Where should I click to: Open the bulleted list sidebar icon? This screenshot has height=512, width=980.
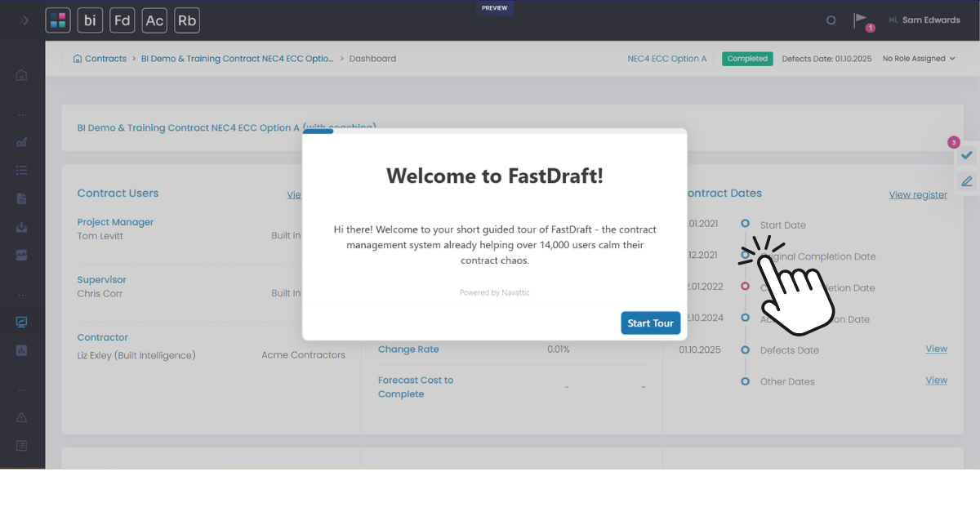[22, 170]
